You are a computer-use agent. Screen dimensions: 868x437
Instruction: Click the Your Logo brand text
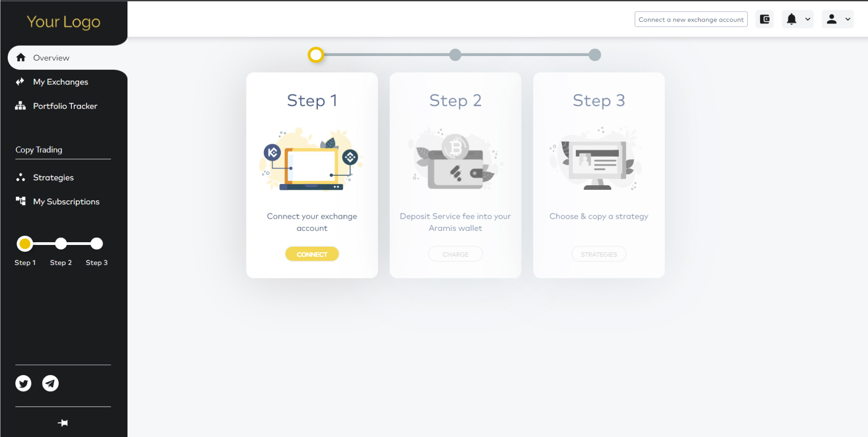[x=63, y=22]
